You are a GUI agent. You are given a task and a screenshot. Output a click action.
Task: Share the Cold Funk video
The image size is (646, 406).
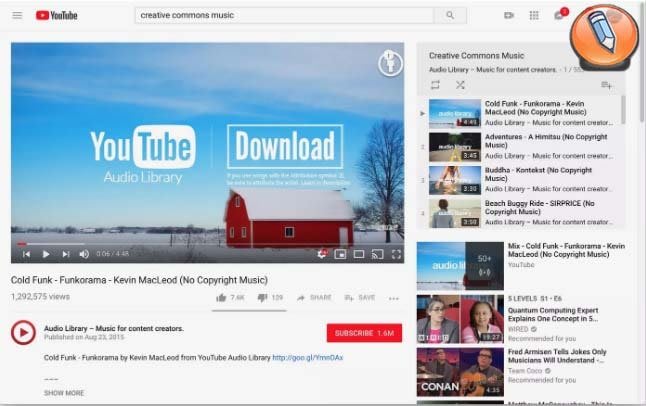click(314, 298)
